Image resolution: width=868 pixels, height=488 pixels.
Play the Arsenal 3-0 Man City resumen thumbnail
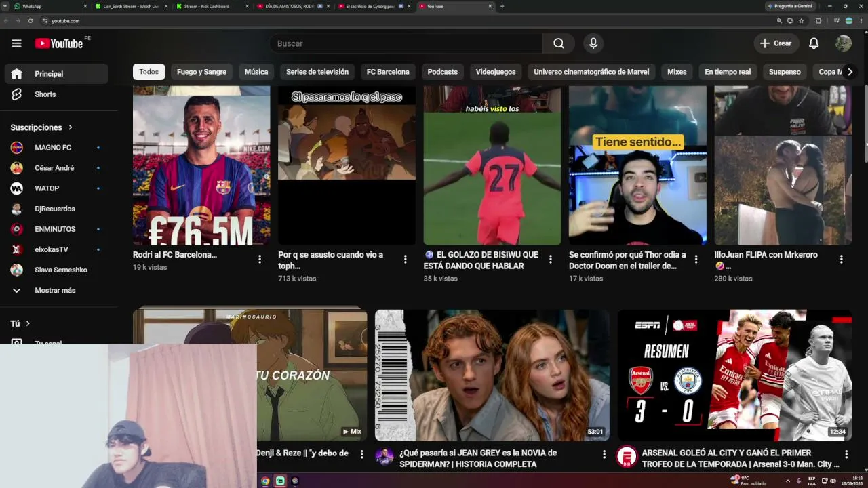[734, 375]
